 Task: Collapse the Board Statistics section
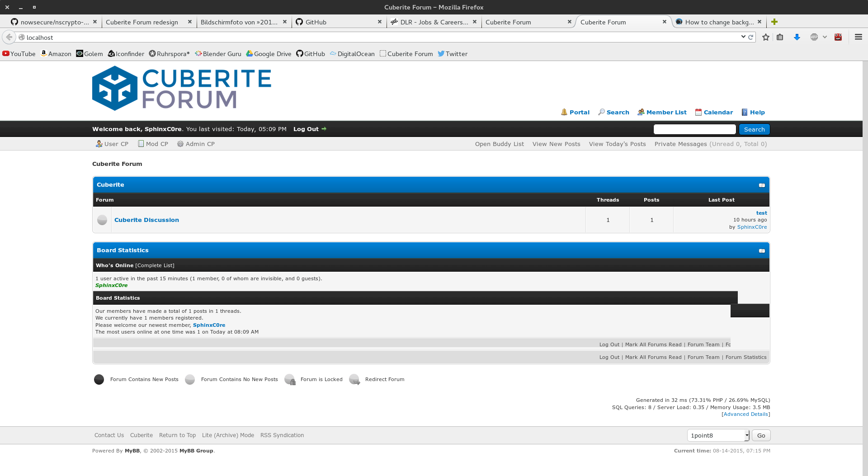(762, 251)
